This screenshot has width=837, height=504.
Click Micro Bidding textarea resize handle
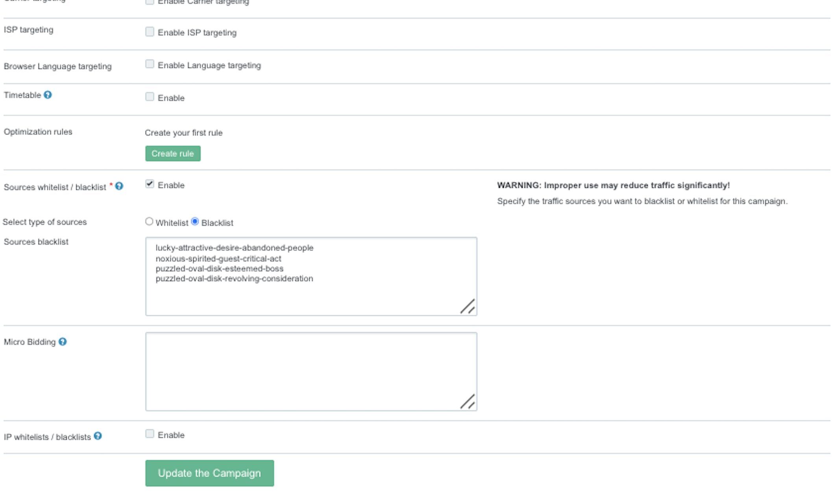[468, 402]
